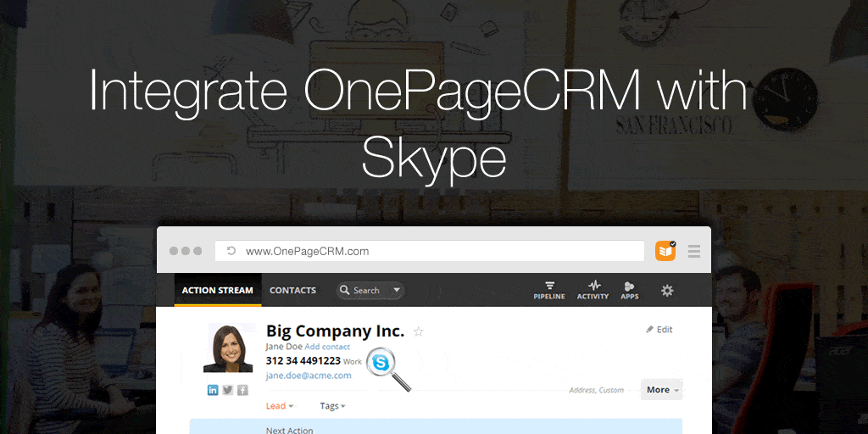Viewport: 868px width, 434px height.
Task: Switch to the Action Stream tab
Action: click(218, 290)
